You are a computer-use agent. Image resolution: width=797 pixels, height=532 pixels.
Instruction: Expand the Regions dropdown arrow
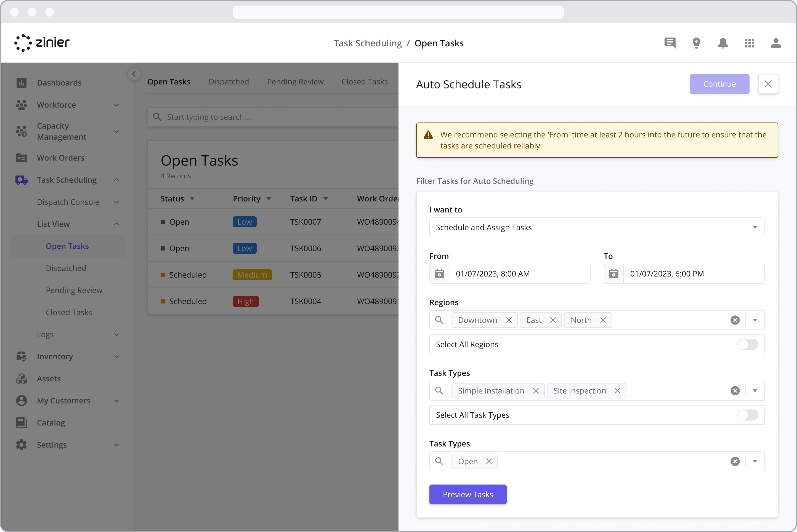click(755, 320)
